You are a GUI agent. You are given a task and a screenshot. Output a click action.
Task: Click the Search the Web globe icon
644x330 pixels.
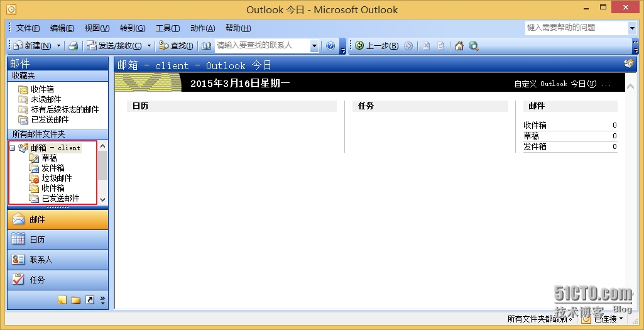click(474, 46)
